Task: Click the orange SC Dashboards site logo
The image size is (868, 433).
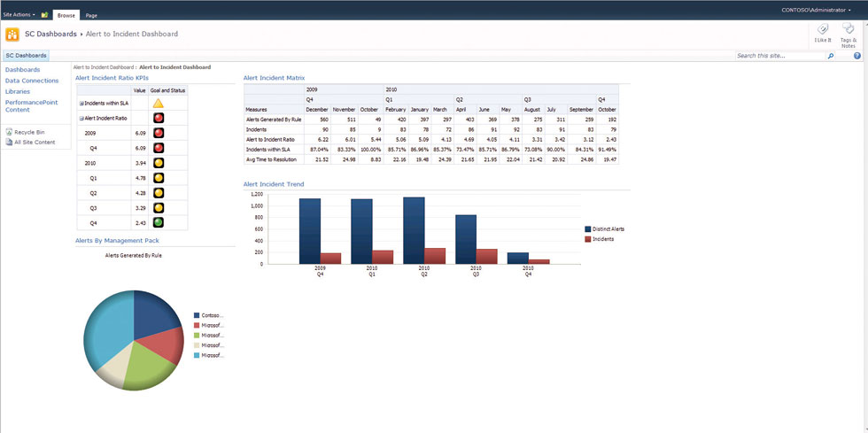Action: click(12, 35)
